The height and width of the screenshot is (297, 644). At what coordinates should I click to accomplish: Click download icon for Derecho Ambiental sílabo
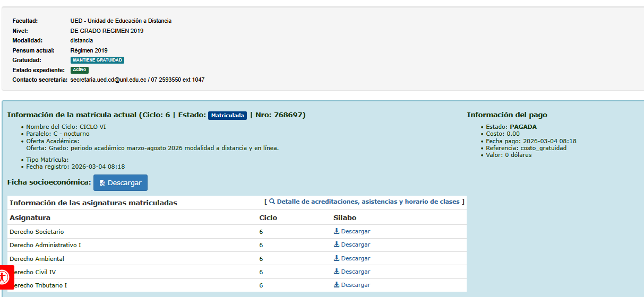point(337,258)
